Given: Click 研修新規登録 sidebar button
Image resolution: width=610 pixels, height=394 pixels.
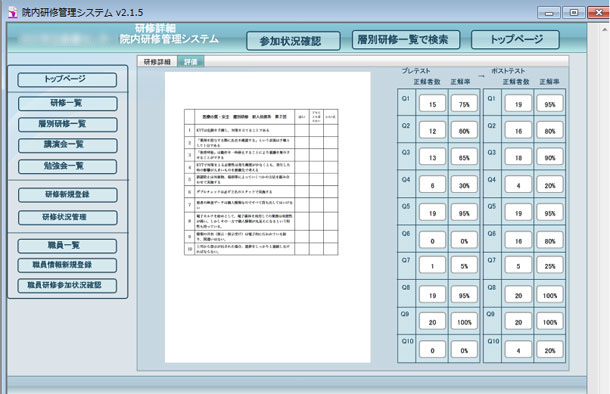Looking at the screenshot, I should pyautogui.click(x=67, y=195).
